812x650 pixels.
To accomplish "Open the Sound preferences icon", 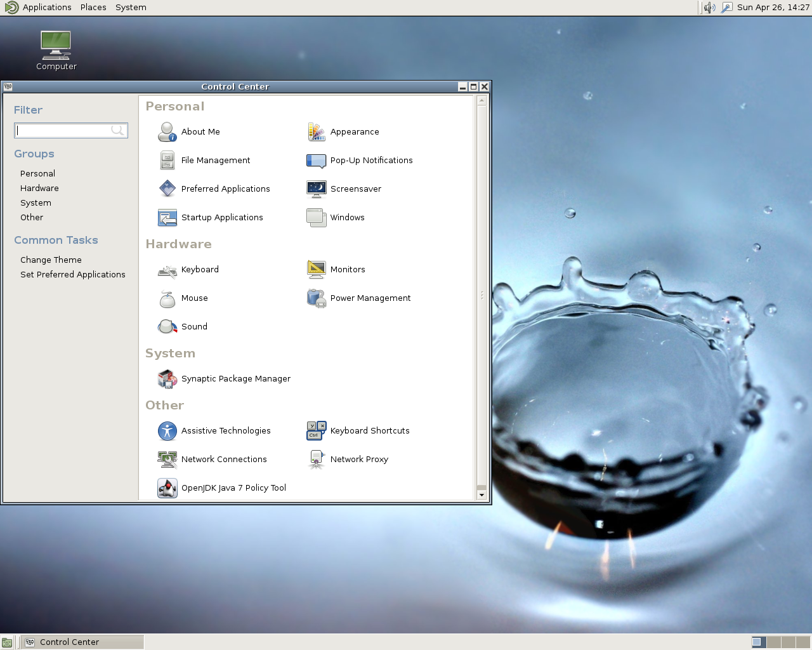I will click(x=167, y=326).
